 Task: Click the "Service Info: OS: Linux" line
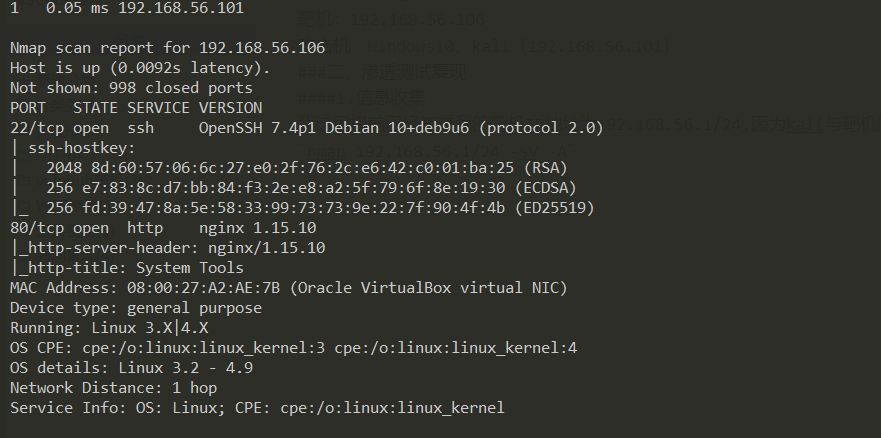[257, 408]
